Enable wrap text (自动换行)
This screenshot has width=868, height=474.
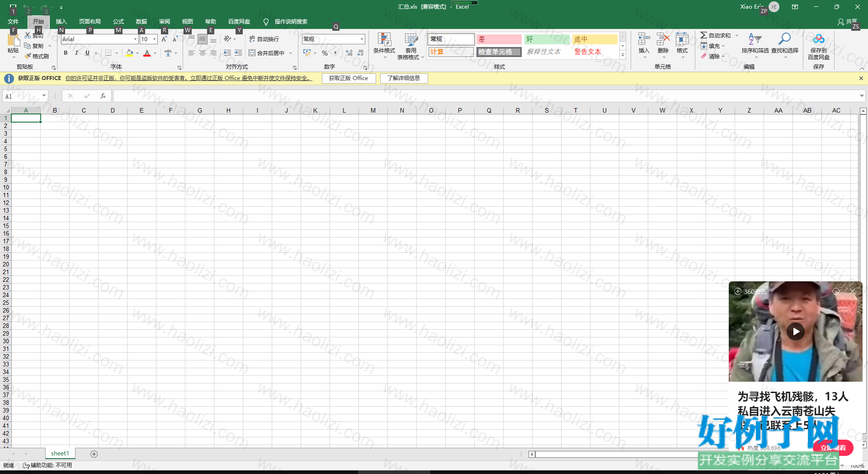click(x=264, y=39)
